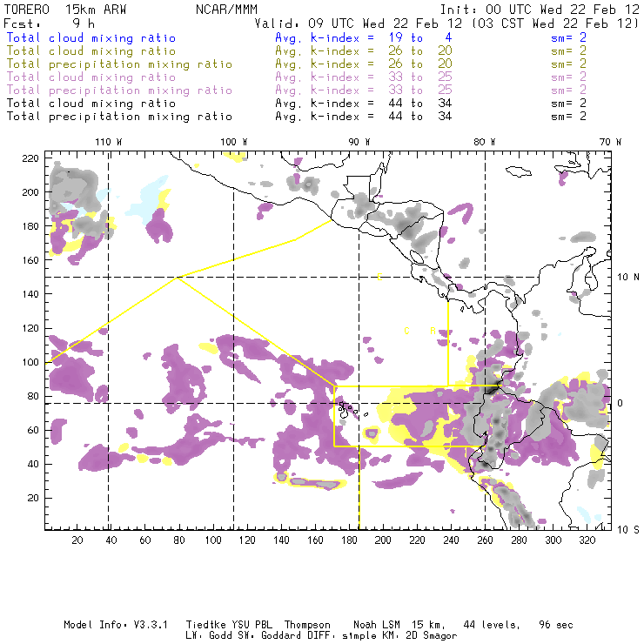Screen dimensions: 644x644
Task: Click the "Valid: 09 UTC" timestamp line
Action: pyautogui.click(x=446, y=23)
